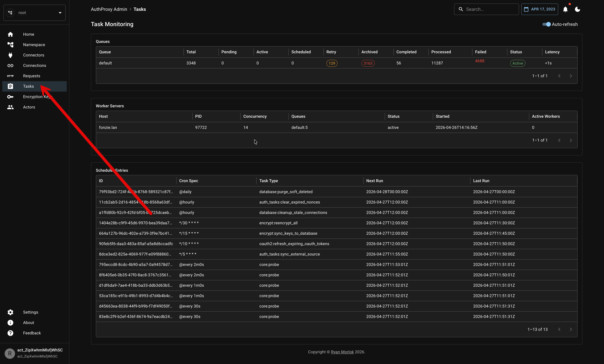Click the user avatar R
Viewport: 604px width, 364px height.
[10, 353]
